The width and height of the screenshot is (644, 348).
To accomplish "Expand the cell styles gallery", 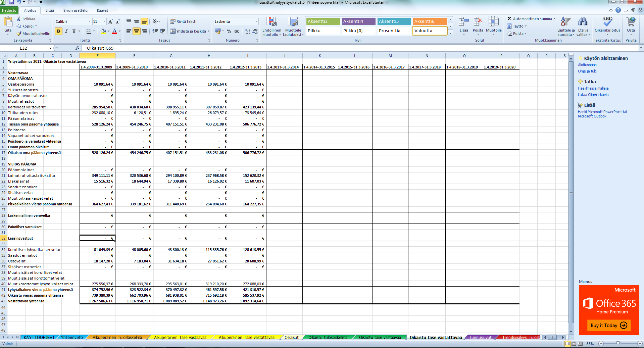I will [451, 33].
